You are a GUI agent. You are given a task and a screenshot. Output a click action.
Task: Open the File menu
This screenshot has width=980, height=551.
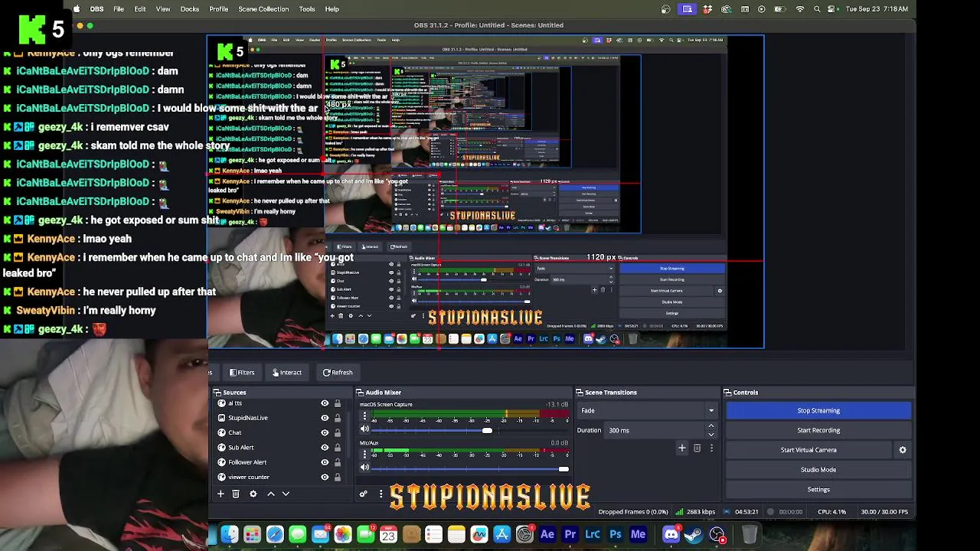coord(119,9)
